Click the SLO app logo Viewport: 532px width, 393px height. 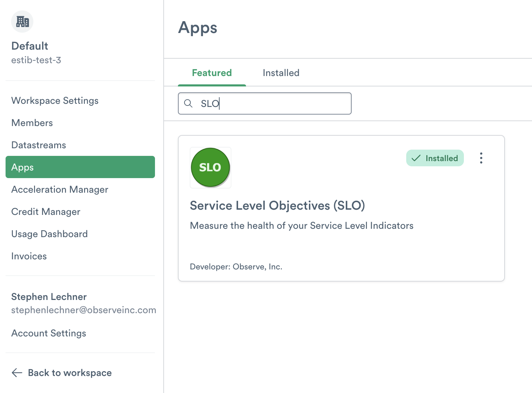(x=211, y=167)
